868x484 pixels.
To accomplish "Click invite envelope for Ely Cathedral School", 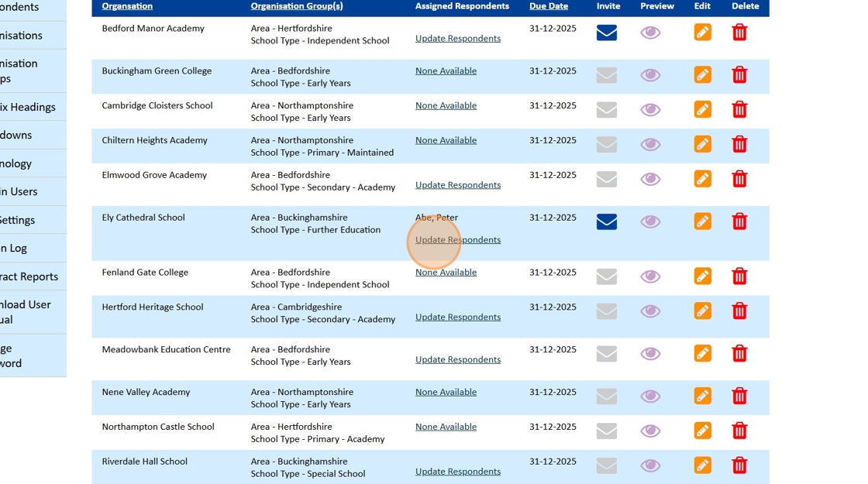I will pyautogui.click(x=607, y=221).
